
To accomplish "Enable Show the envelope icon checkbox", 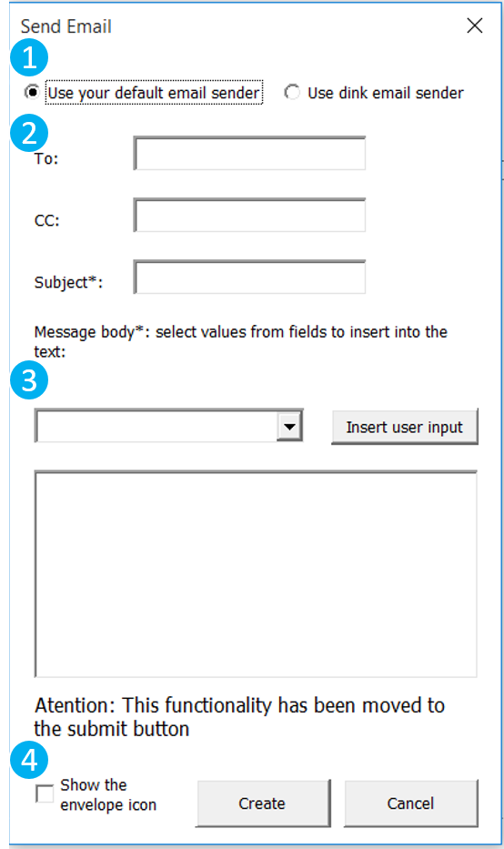I will coord(45,793).
